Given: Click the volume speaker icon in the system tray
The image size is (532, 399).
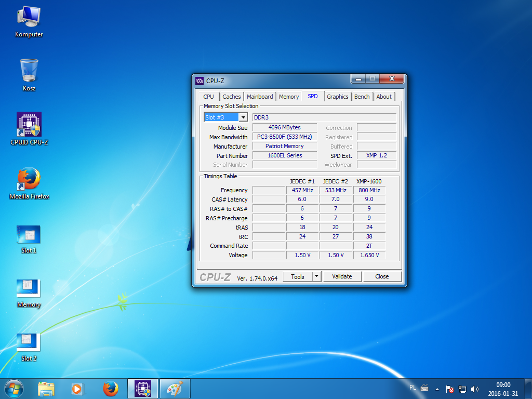Looking at the screenshot, I should pos(474,389).
